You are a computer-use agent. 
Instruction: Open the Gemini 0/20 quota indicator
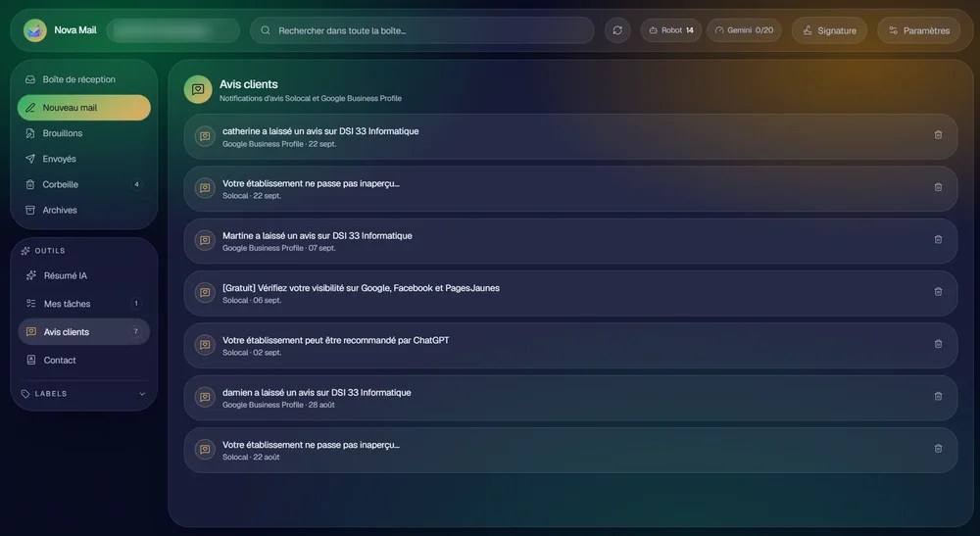(744, 30)
